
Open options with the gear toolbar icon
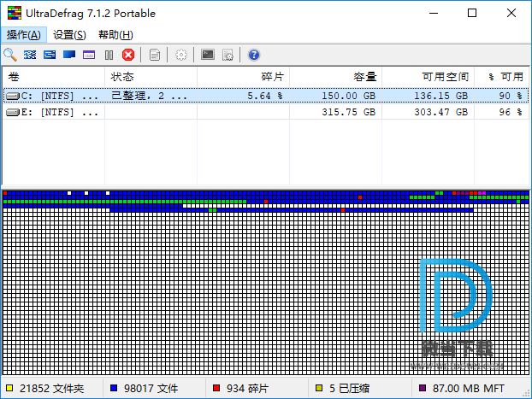coord(181,55)
